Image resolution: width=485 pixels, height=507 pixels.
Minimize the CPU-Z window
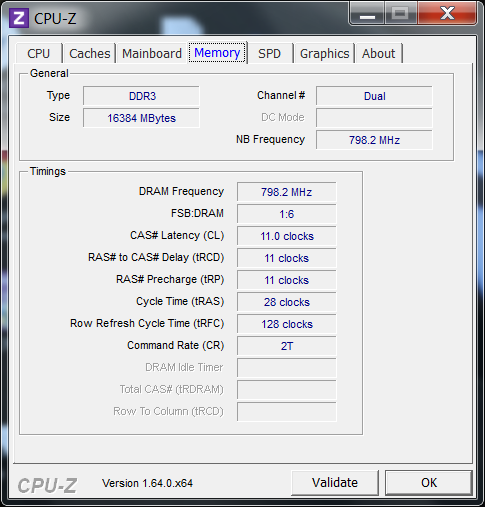[367, 13]
